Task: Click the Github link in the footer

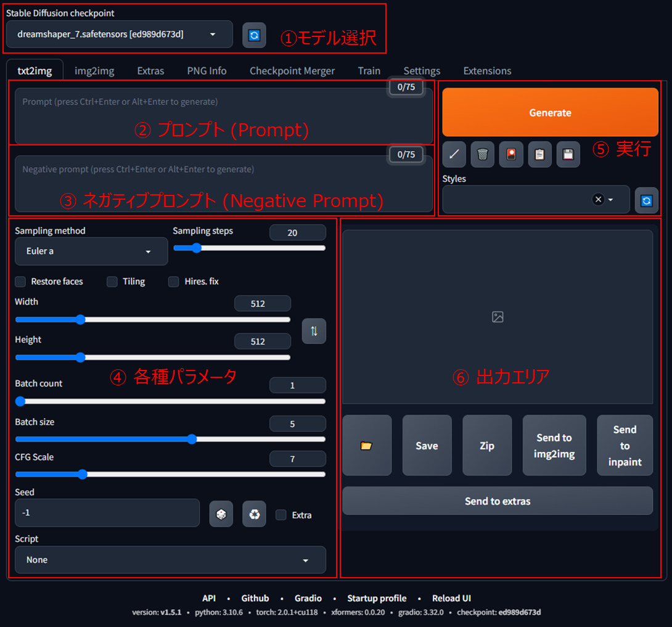Action: [x=255, y=598]
